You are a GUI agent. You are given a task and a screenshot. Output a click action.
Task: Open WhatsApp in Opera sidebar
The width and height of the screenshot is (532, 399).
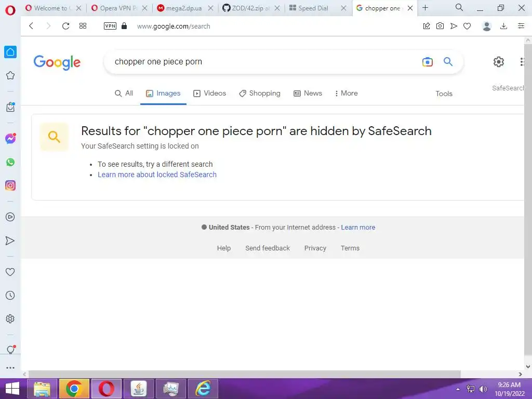point(10,162)
